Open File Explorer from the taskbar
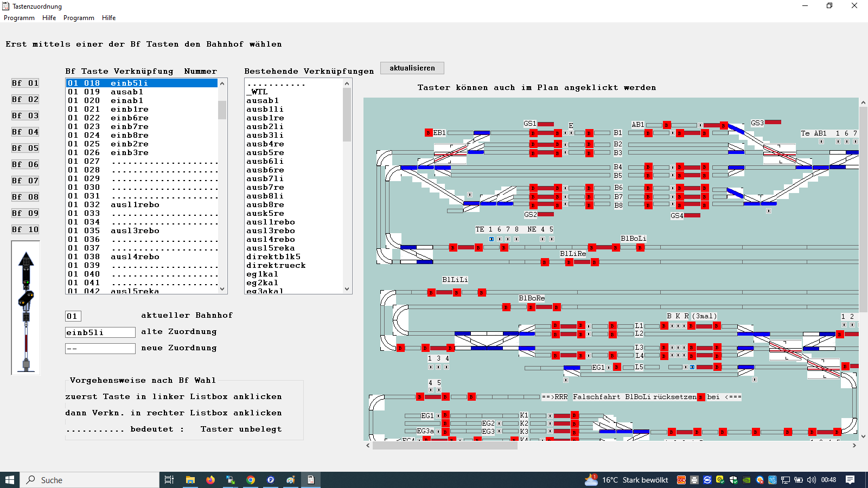Screen dimensions: 868x488 (190, 480)
